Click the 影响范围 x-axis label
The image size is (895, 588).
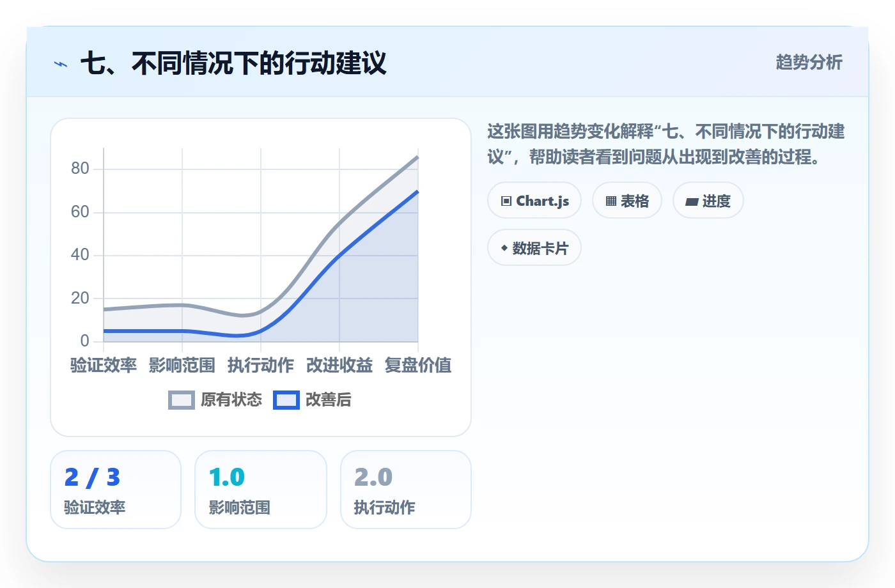182,365
